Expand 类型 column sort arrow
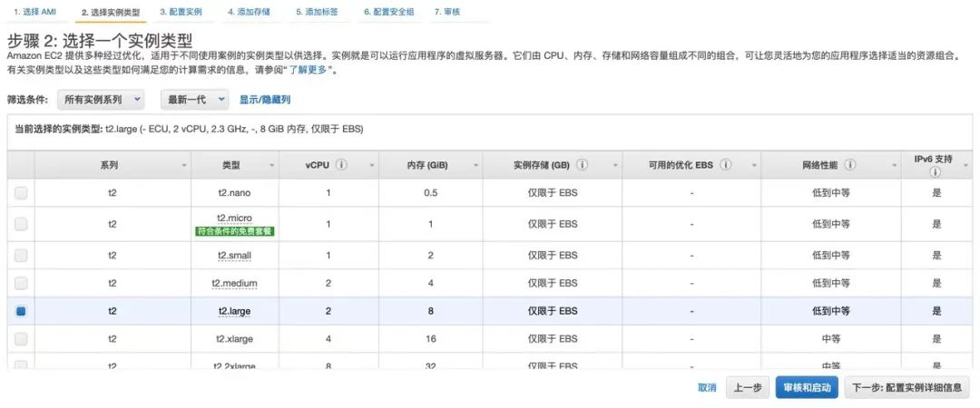The width and height of the screenshot is (980, 408). click(272, 166)
